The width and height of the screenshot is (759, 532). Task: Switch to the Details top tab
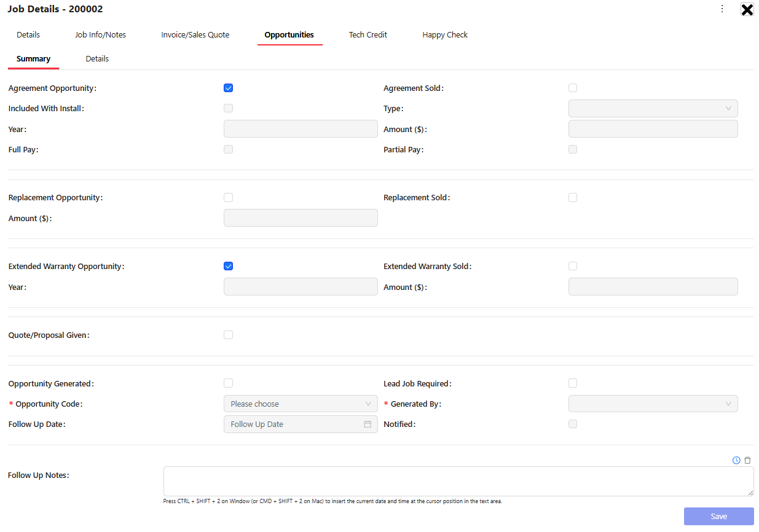[x=28, y=35]
